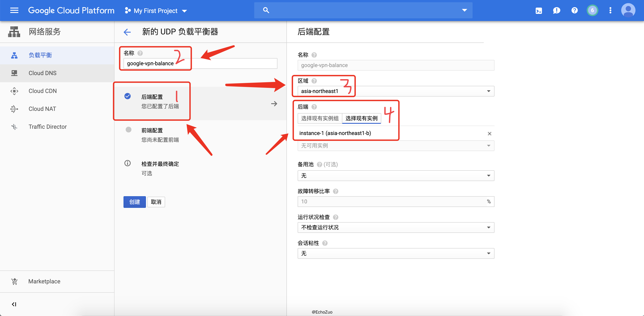Open the user account avatar
644x316 pixels.
[x=628, y=10]
